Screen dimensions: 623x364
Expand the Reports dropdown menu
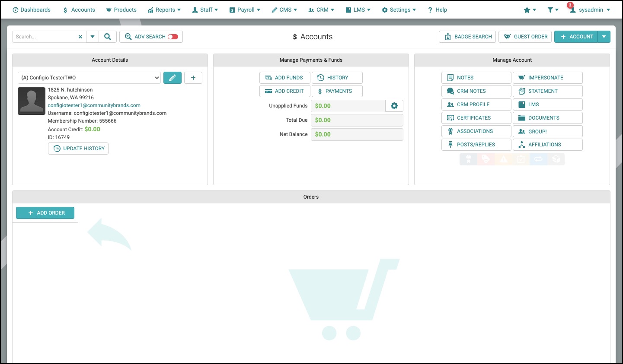point(164,9)
